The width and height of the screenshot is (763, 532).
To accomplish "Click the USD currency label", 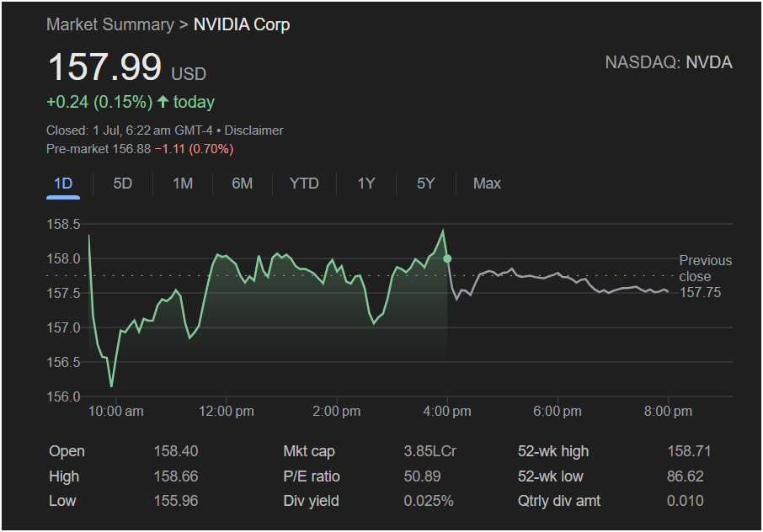I will tap(189, 74).
